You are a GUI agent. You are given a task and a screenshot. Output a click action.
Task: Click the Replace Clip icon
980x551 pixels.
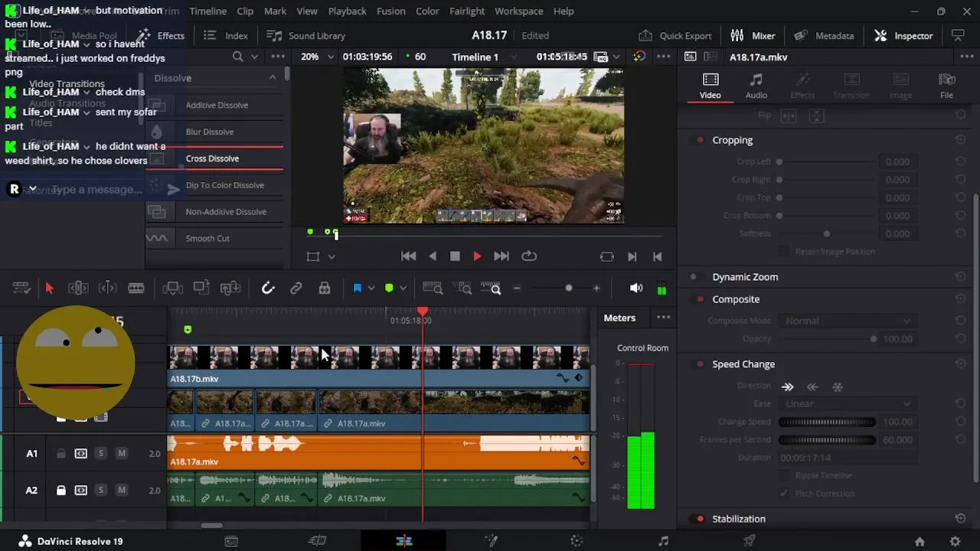pyautogui.click(x=230, y=288)
